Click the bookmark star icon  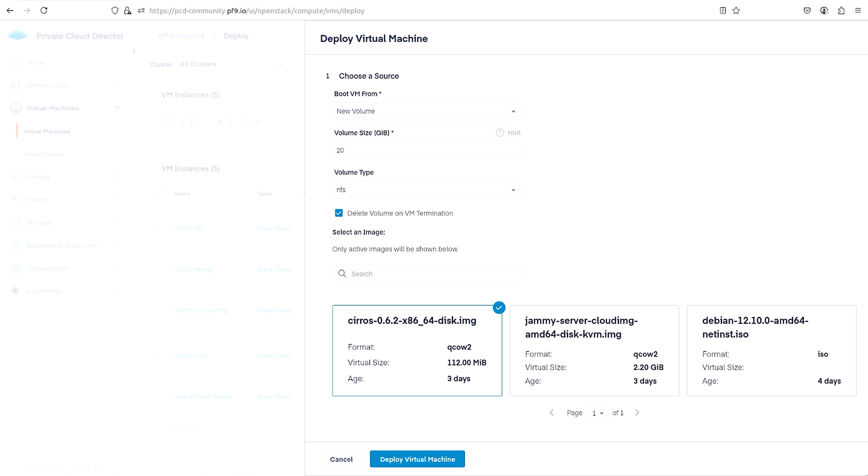[x=736, y=11]
